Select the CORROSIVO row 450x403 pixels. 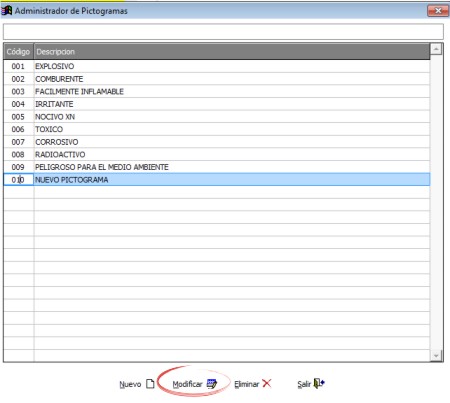click(x=217, y=142)
